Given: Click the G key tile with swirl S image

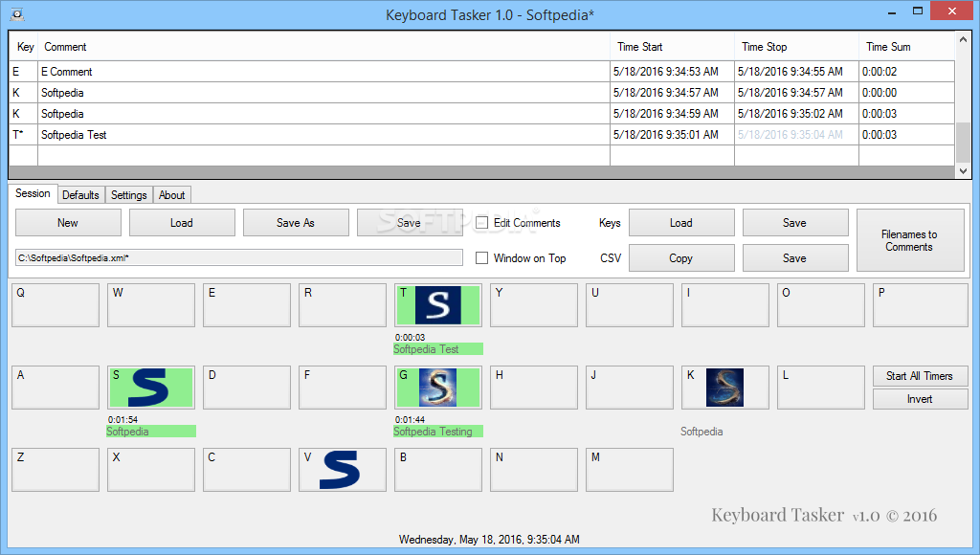Looking at the screenshot, I should pos(438,388).
